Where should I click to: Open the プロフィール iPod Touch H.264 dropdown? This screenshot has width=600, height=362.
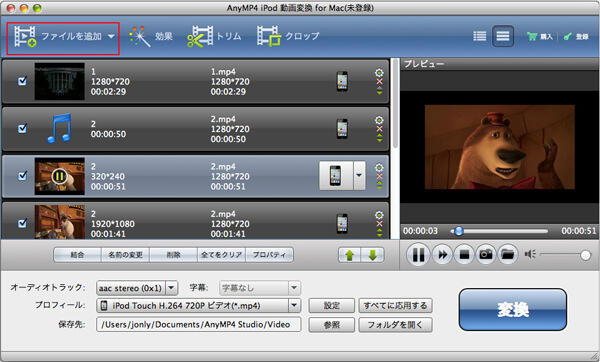coord(294,305)
